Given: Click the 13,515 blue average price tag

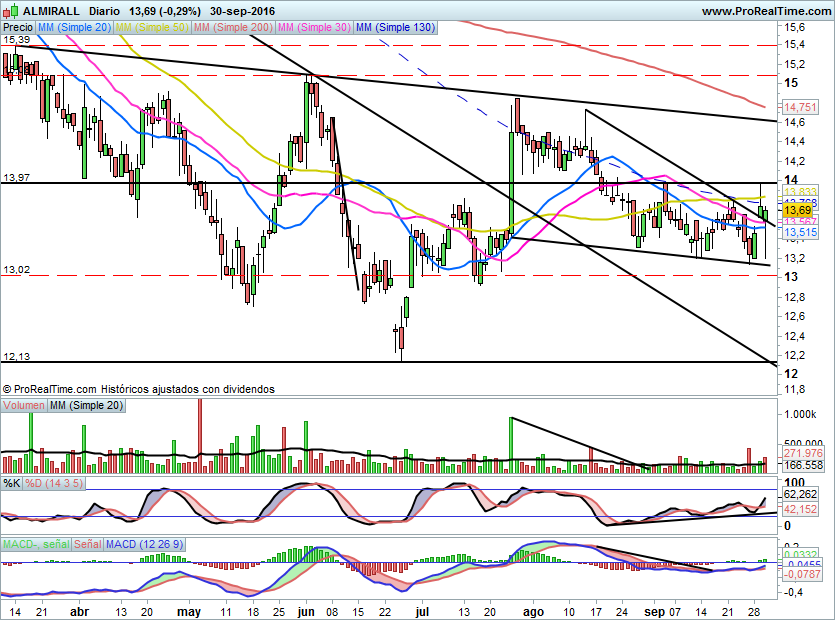Looking at the screenshot, I should pyautogui.click(x=800, y=232).
